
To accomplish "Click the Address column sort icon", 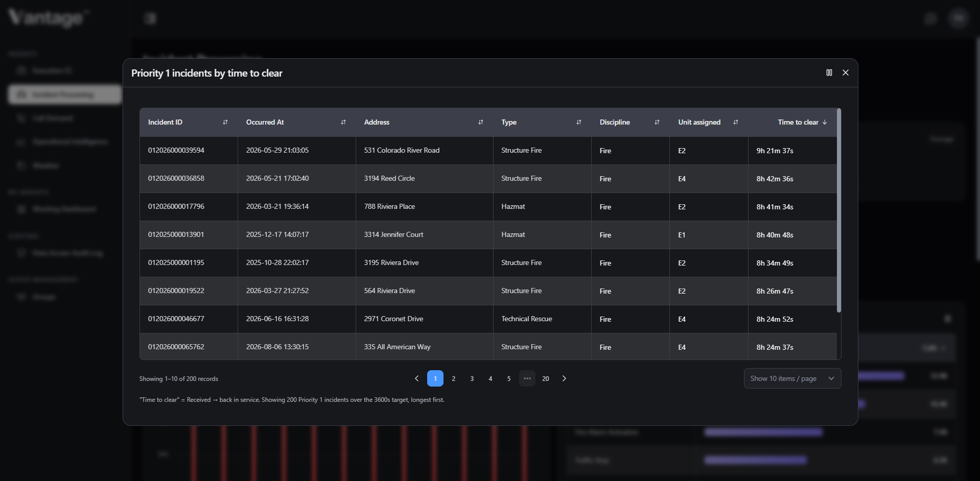I will 481,123.
